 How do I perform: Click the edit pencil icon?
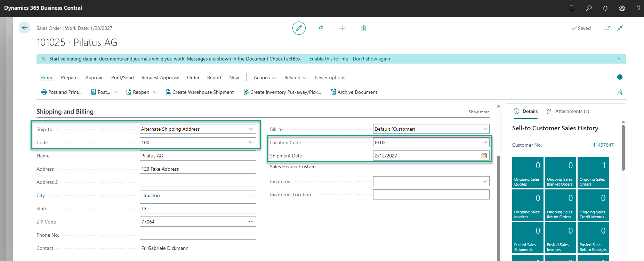click(299, 28)
